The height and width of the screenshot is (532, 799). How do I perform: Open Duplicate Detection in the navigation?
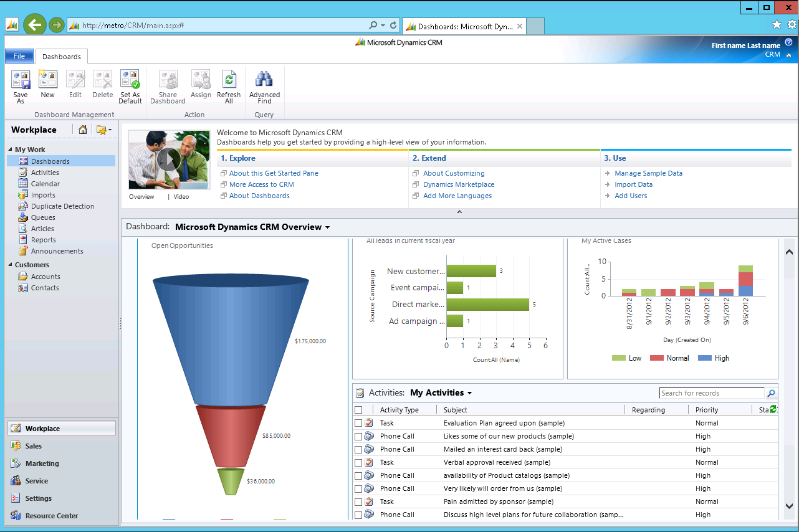point(62,206)
